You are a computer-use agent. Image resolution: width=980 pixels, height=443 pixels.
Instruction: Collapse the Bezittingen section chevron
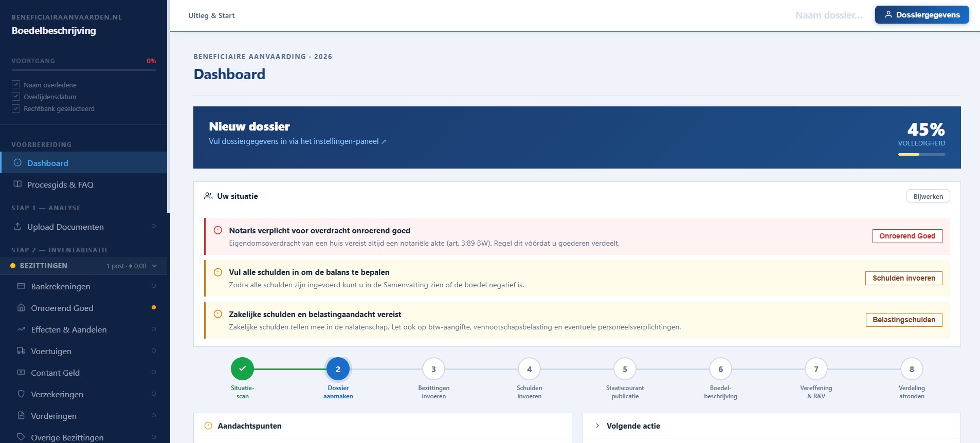[154, 266]
